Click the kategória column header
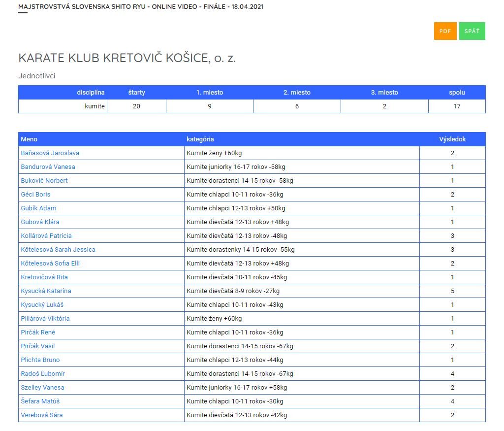This screenshot has height=431, width=504. (x=302, y=139)
